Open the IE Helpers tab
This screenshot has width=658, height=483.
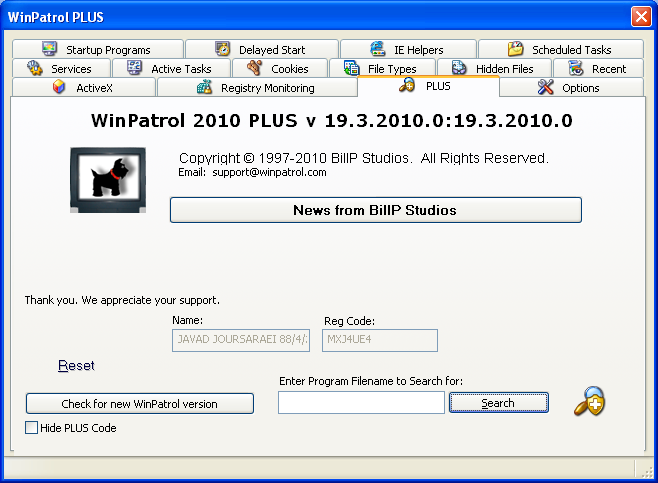coord(408,49)
